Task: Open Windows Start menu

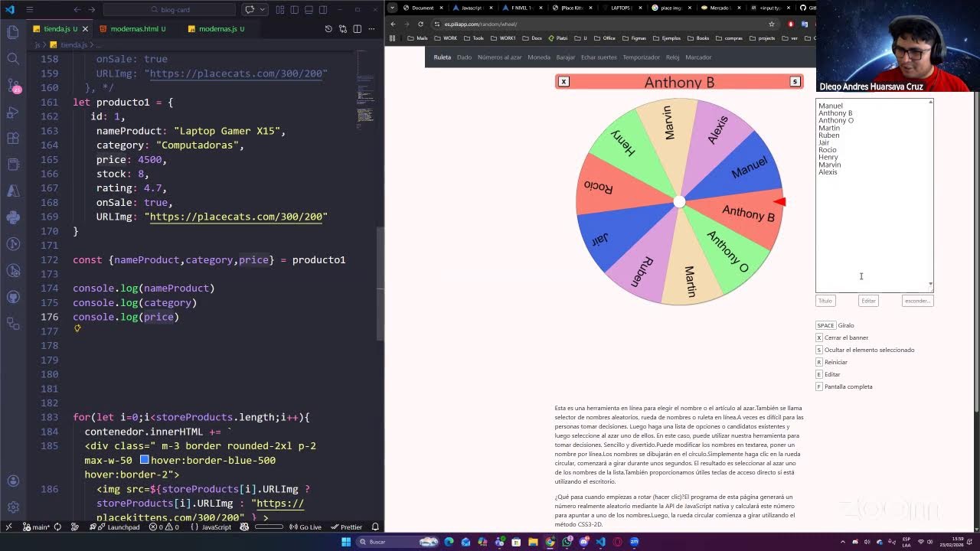Action: pyautogui.click(x=345, y=542)
